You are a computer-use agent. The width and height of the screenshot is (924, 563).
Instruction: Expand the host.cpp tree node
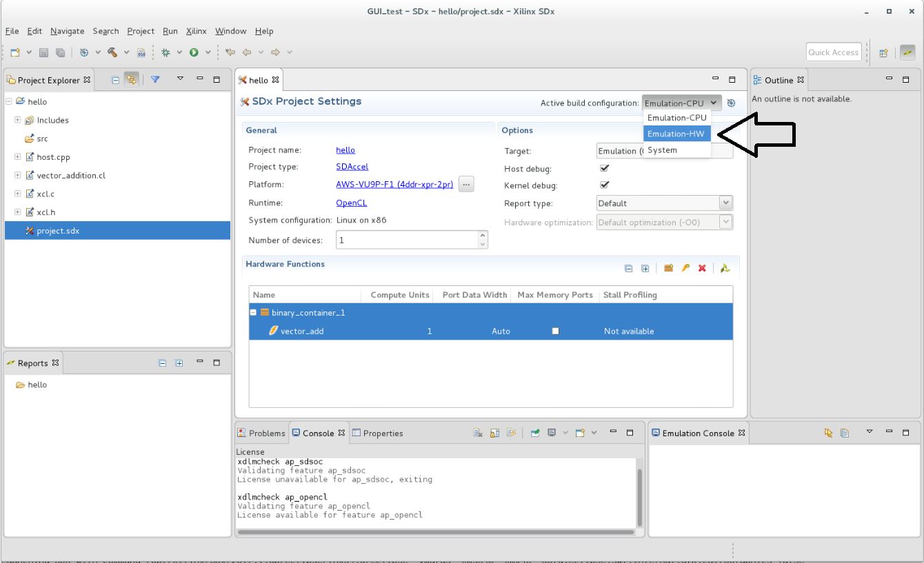click(x=18, y=157)
